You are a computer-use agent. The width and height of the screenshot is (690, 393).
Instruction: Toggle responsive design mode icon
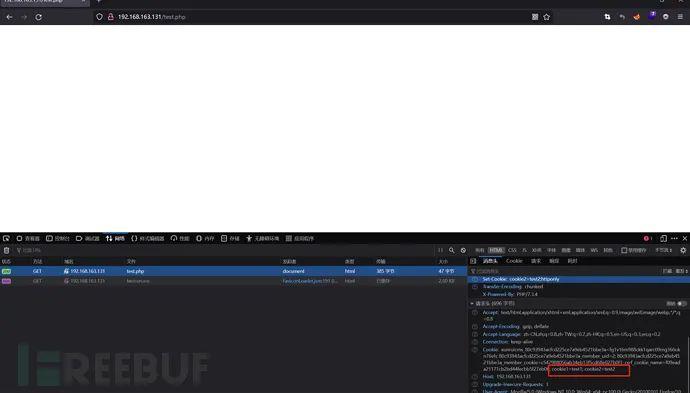663,238
